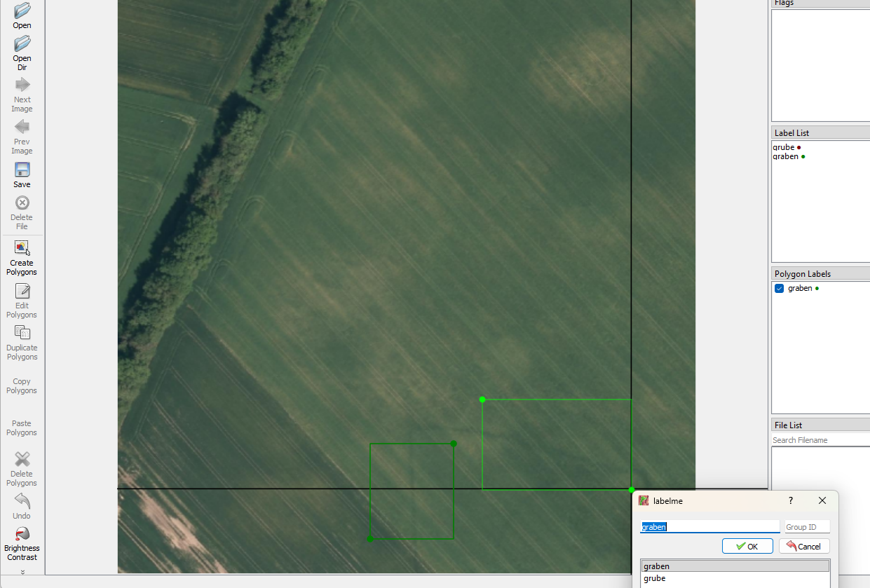870x588 pixels.
Task: Click the Search Filename field
Action: click(819, 440)
